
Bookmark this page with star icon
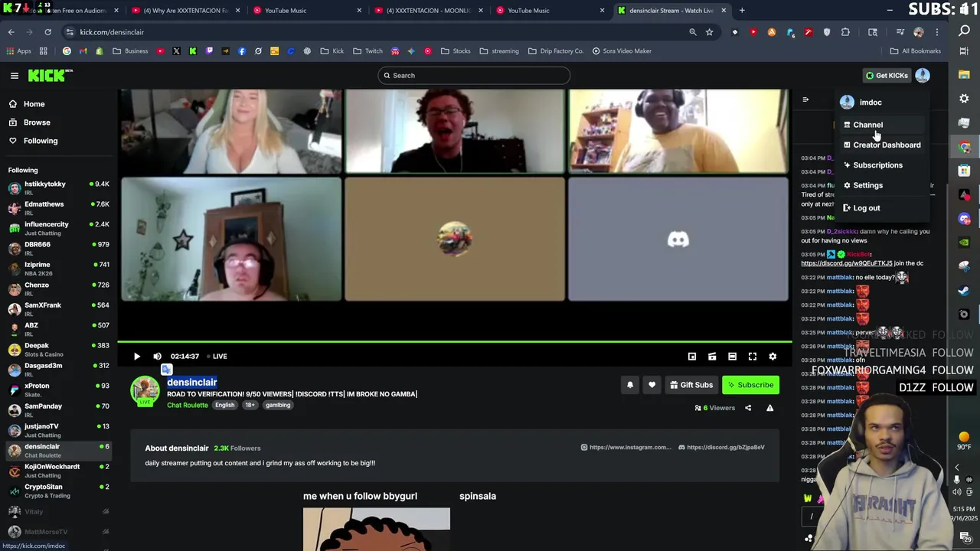(x=710, y=32)
